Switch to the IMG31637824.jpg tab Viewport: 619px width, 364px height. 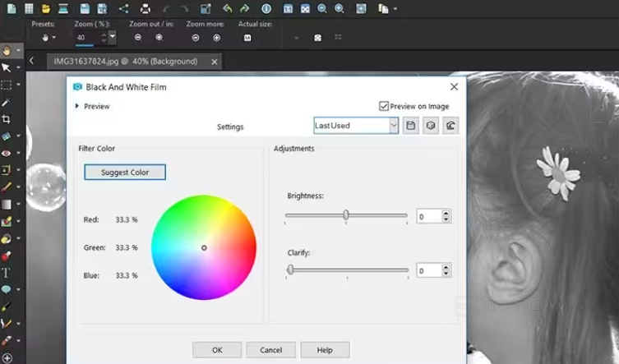point(125,61)
